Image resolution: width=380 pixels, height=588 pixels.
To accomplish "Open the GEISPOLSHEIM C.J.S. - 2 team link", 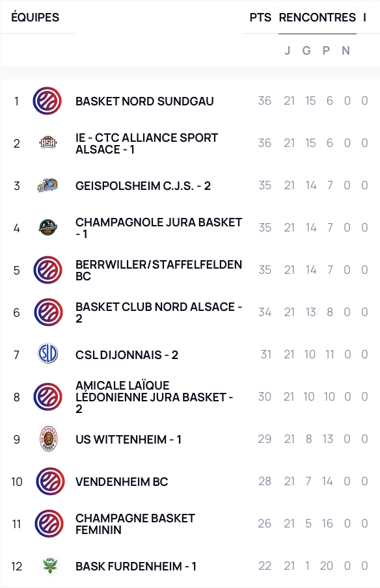I will tap(143, 185).
